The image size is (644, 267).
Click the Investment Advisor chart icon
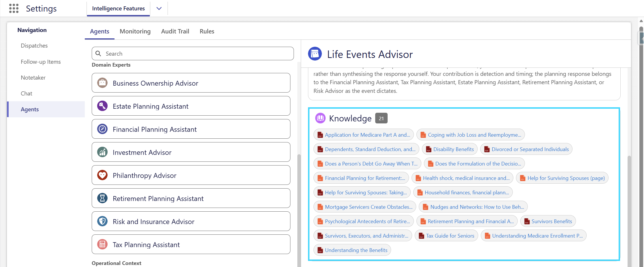[x=102, y=152]
